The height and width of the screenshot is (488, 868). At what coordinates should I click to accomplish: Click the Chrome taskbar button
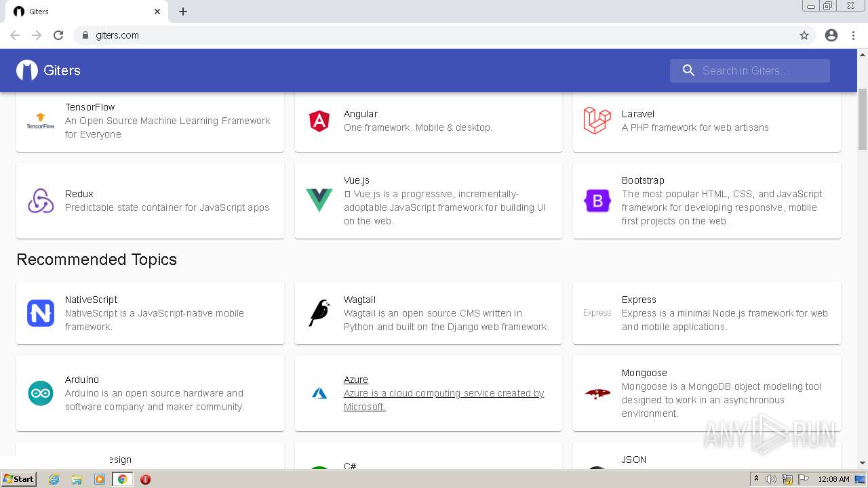coord(123,479)
